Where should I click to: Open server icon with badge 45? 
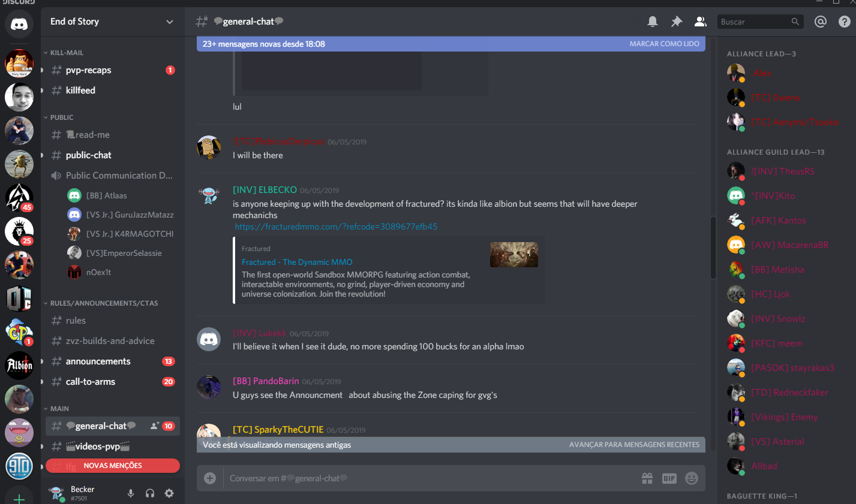tap(19, 197)
